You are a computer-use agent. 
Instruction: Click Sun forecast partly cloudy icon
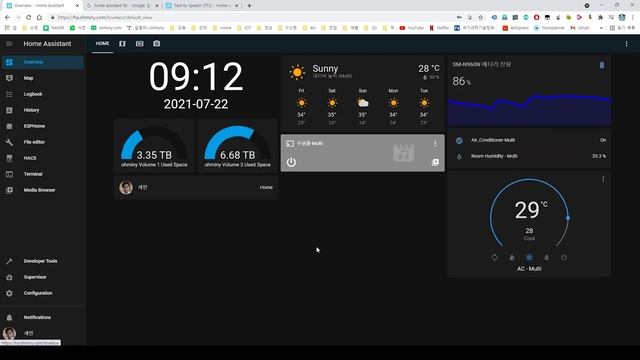pos(362,103)
